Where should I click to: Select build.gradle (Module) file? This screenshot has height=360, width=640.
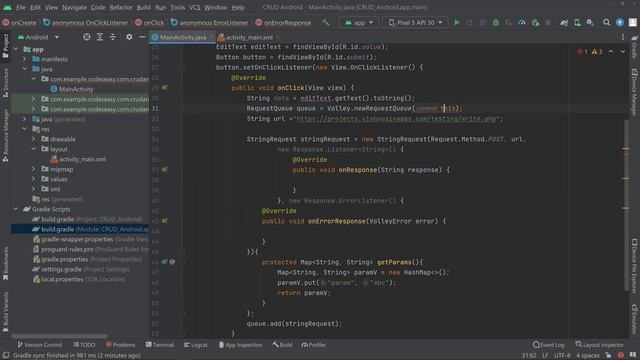(x=80, y=229)
